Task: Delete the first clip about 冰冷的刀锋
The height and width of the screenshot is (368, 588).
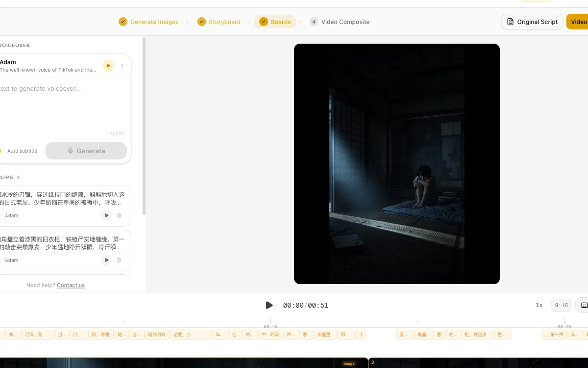Action: coord(119,215)
